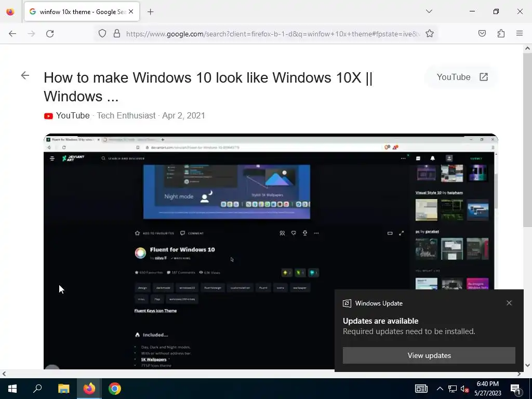Open network status tray icon
The image size is (532, 399).
tap(453, 389)
